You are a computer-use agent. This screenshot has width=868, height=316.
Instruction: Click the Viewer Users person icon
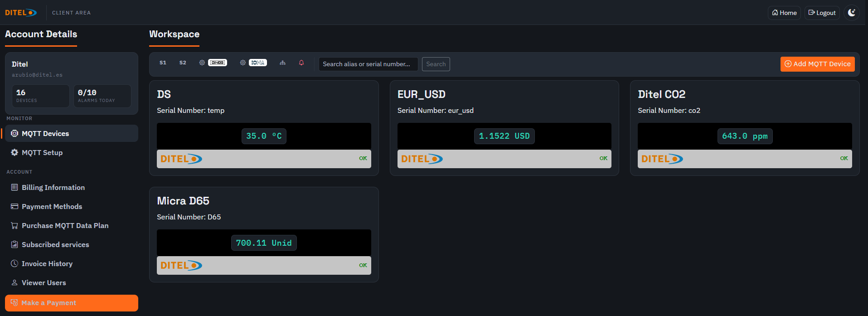(15, 282)
